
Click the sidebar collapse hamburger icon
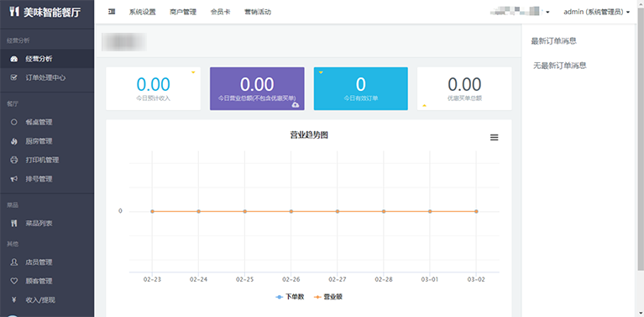[112, 12]
